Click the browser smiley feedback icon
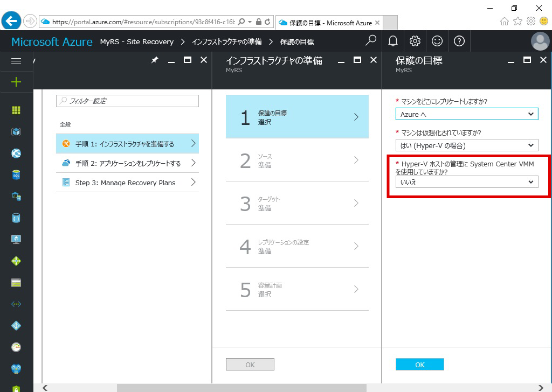The width and height of the screenshot is (552, 392). [x=544, y=21]
